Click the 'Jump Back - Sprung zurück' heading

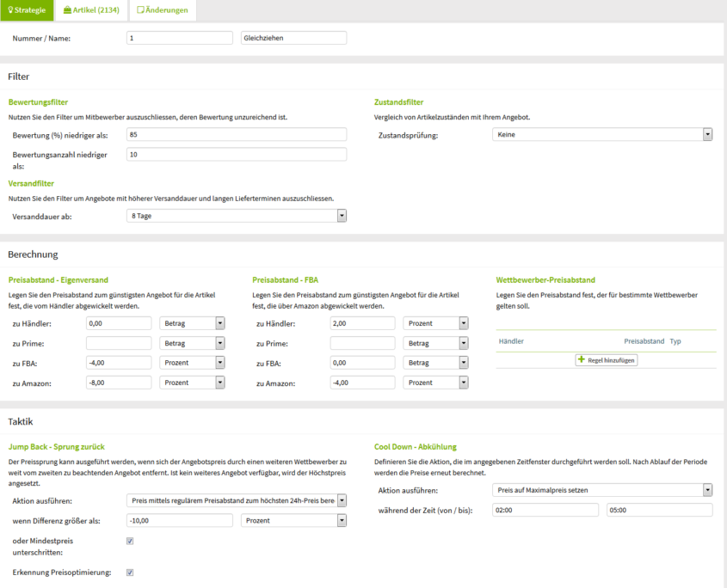[x=56, y=447]
